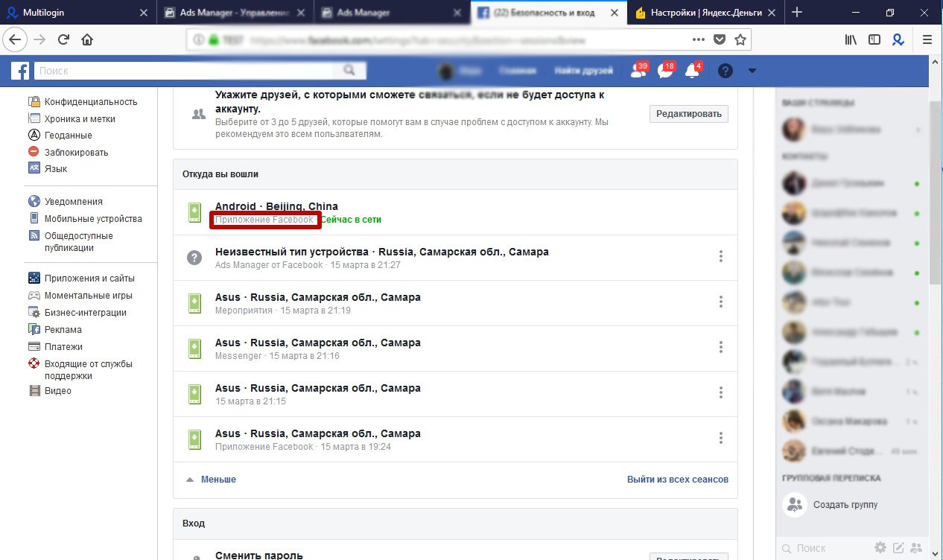Open page actions three-dot menu in address bar

[699, 40]
